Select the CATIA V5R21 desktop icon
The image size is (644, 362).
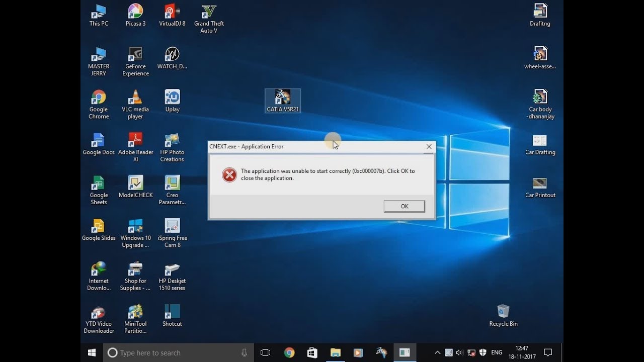pyautogui.click(x=283, y=101)
